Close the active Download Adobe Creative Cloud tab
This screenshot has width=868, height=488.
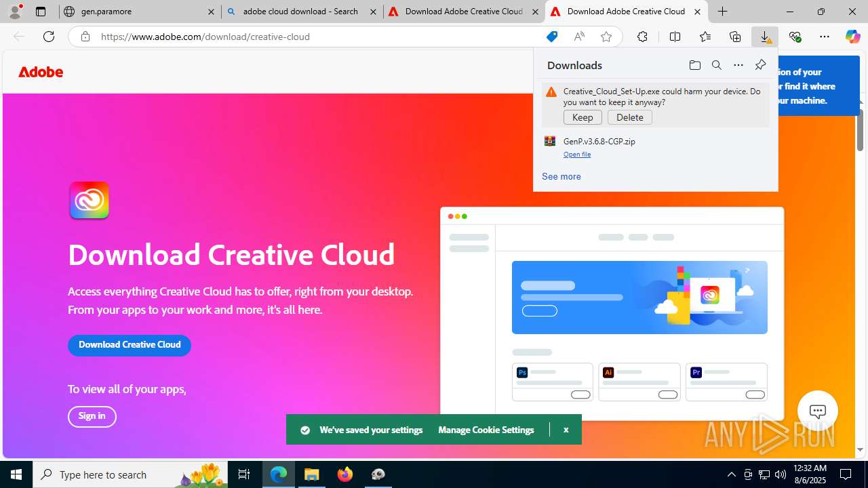(x=697, y=12)
